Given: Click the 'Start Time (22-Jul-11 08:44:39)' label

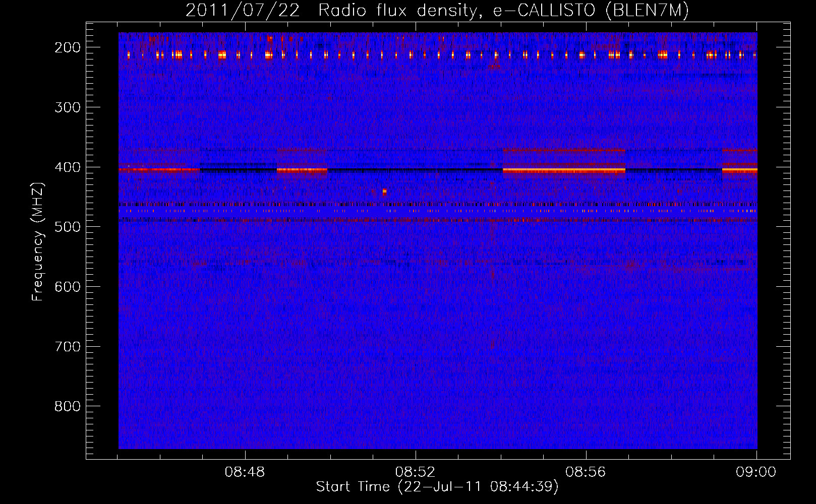Looking at the screenshot, I should point(437,487).
